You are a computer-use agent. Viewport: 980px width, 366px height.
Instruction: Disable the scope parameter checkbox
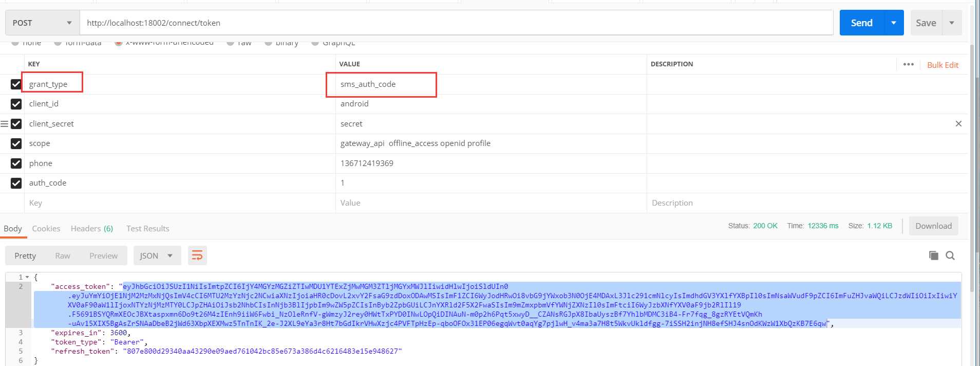tap(16, 143)
